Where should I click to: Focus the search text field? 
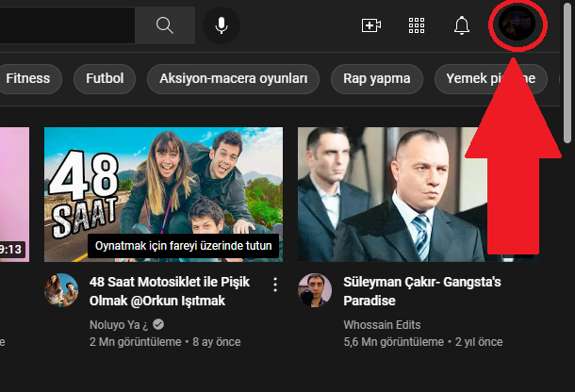66,25
